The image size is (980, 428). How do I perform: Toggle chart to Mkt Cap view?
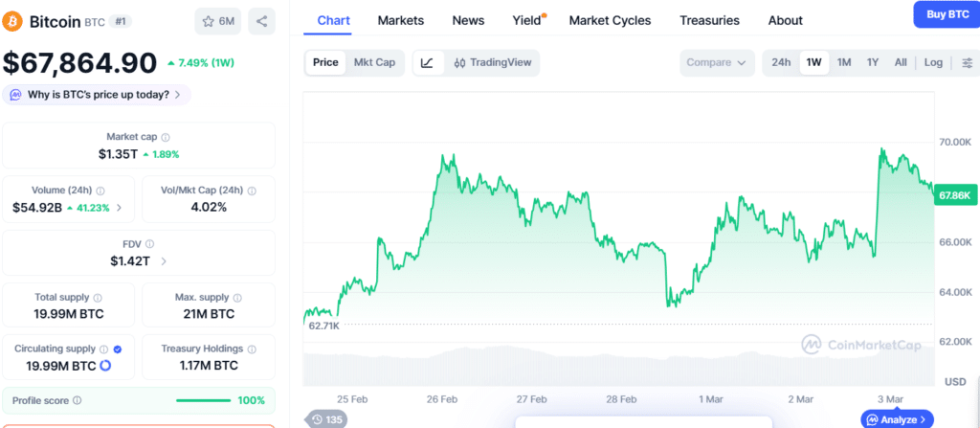coord(374,62)
